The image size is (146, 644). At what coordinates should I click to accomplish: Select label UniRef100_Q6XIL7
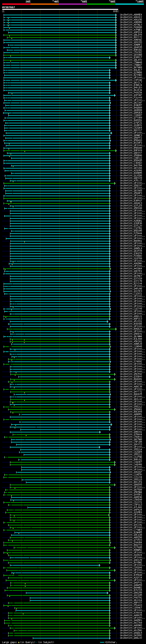131,83
